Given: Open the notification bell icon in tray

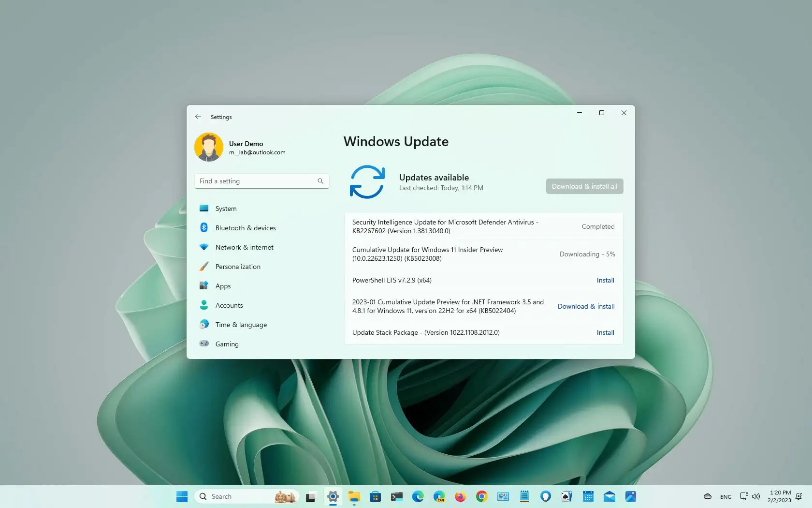Looking at the screenshot, I should tap(798, 496).
